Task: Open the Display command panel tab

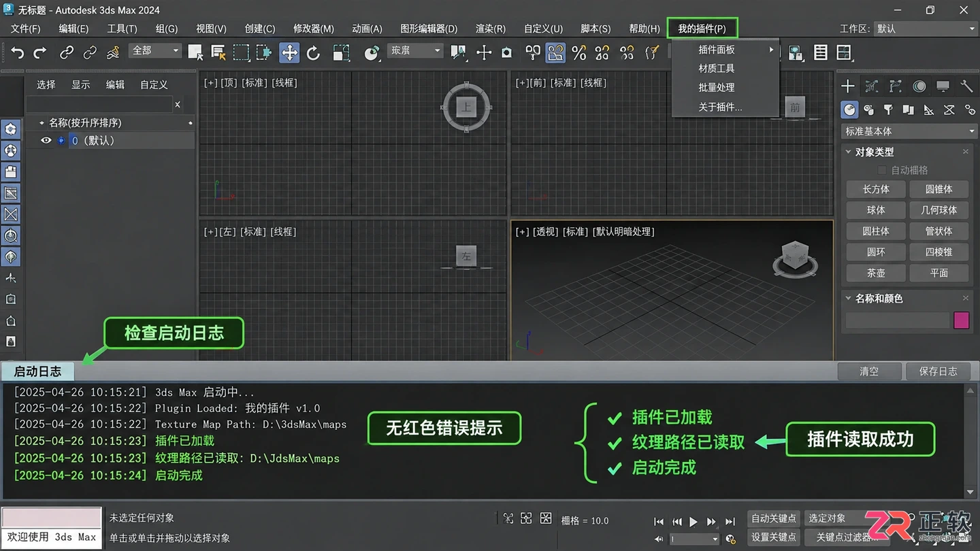Action: 943,86
